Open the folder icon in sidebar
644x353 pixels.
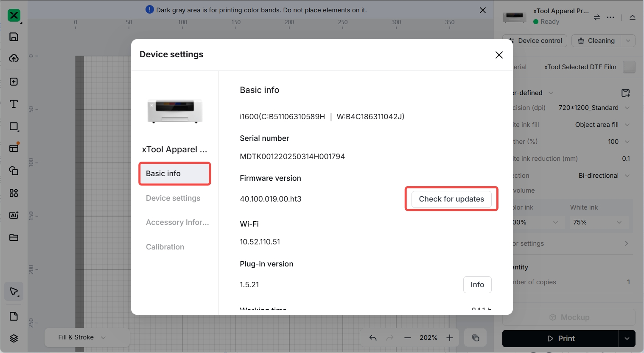click(x=14, y=238)
